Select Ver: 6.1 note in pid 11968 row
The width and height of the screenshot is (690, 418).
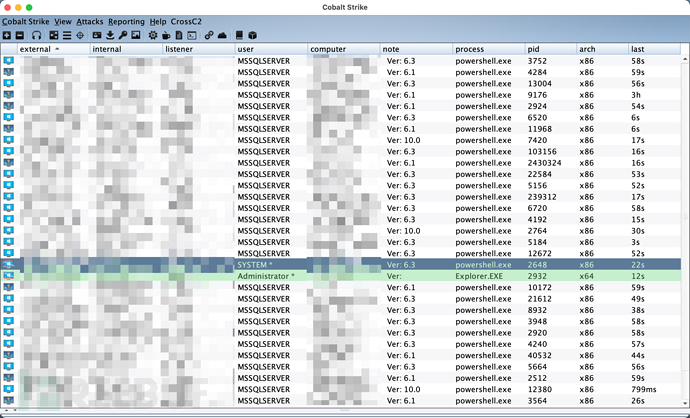(416, 128)
